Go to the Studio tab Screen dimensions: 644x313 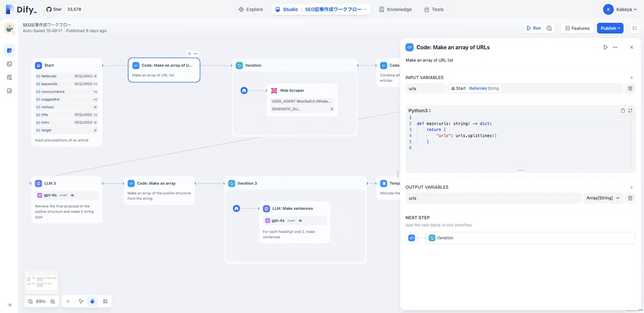pos(287,9)
